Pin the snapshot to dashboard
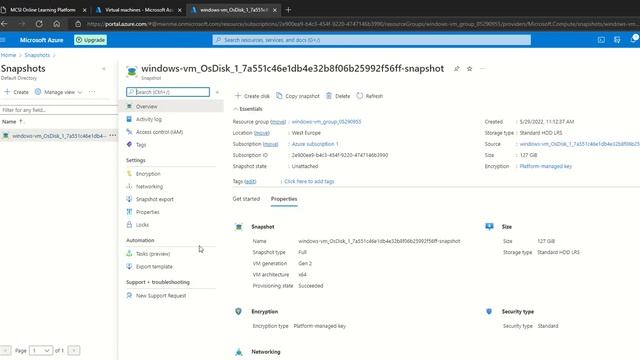 point(457,69)
